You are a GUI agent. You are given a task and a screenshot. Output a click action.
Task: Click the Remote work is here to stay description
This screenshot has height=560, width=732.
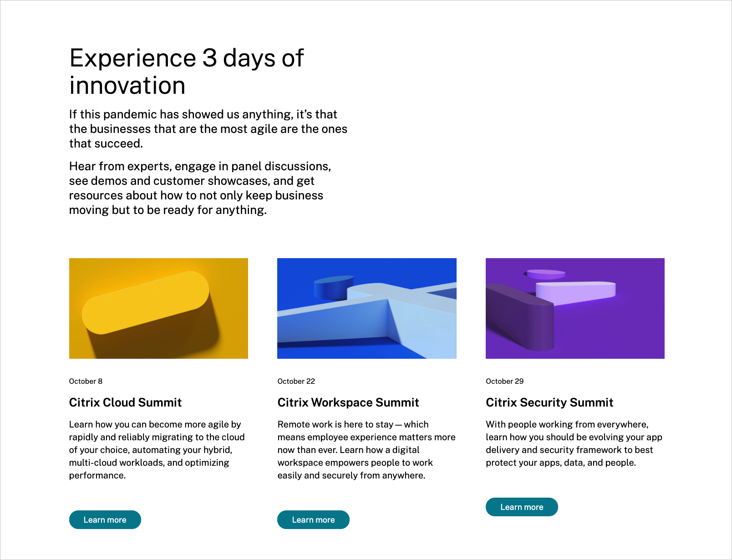[x=366, y=450]
